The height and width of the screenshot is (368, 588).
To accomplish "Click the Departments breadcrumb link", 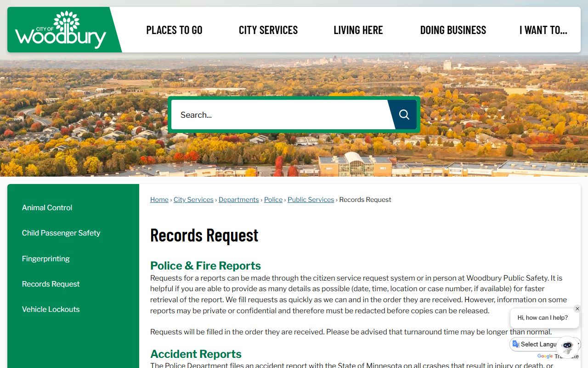I will [x=239, y=200].
